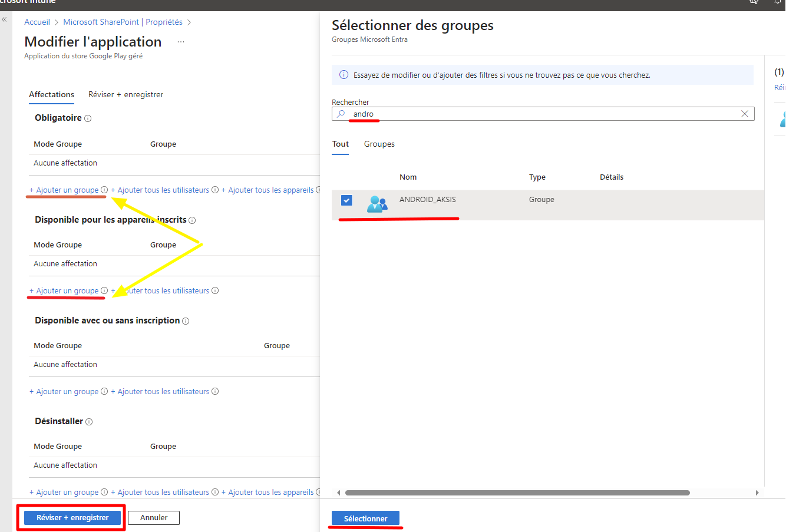Click the magnifier icon in the Rechercher box
The height and width of the screenshot is (532, 786).
coord(341,114)
